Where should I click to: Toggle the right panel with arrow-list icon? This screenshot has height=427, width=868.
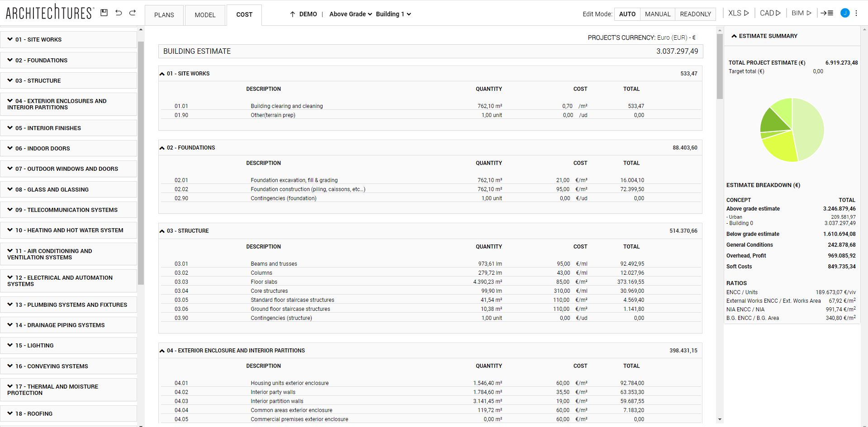[x=827, y=13]
